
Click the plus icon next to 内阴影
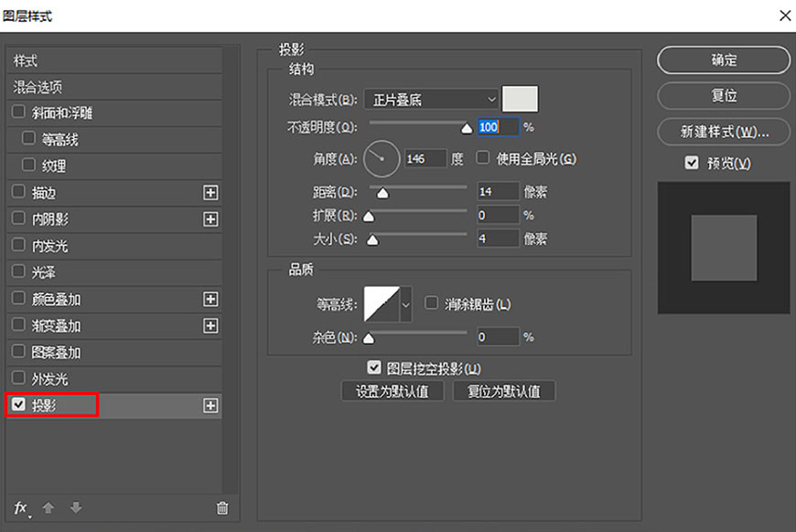210,218
